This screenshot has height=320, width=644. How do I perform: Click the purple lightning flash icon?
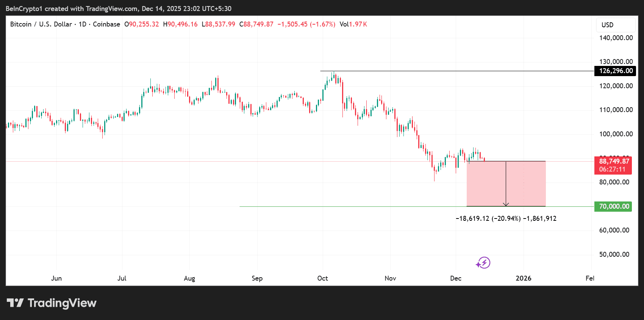[x=483, y=262]
